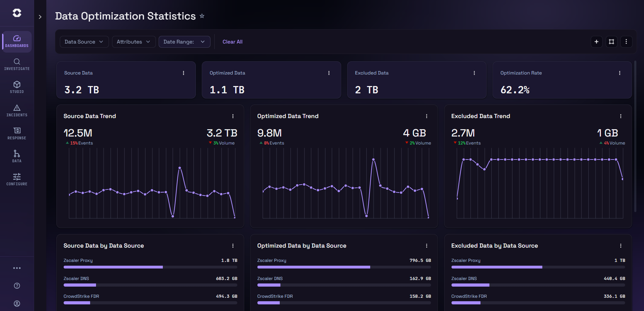The image size is (644, 311).
Task: Open dashboard toolbar kebab menu
Action: (626, 42)
